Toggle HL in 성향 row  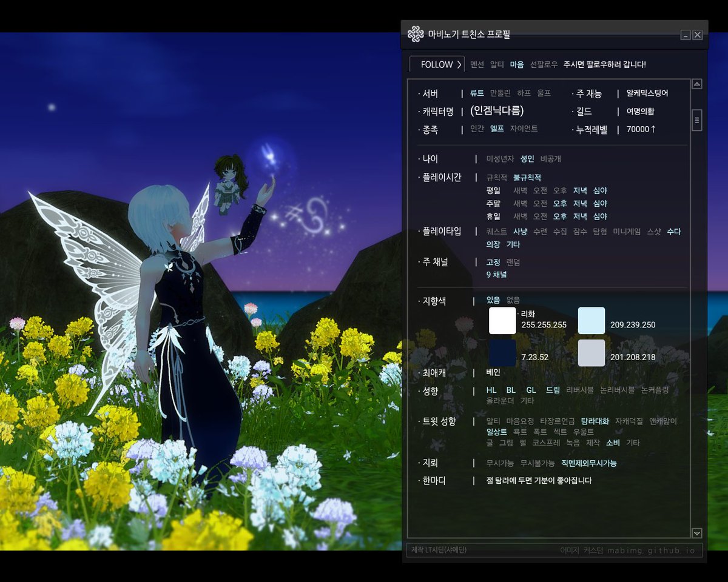[491, 390]
